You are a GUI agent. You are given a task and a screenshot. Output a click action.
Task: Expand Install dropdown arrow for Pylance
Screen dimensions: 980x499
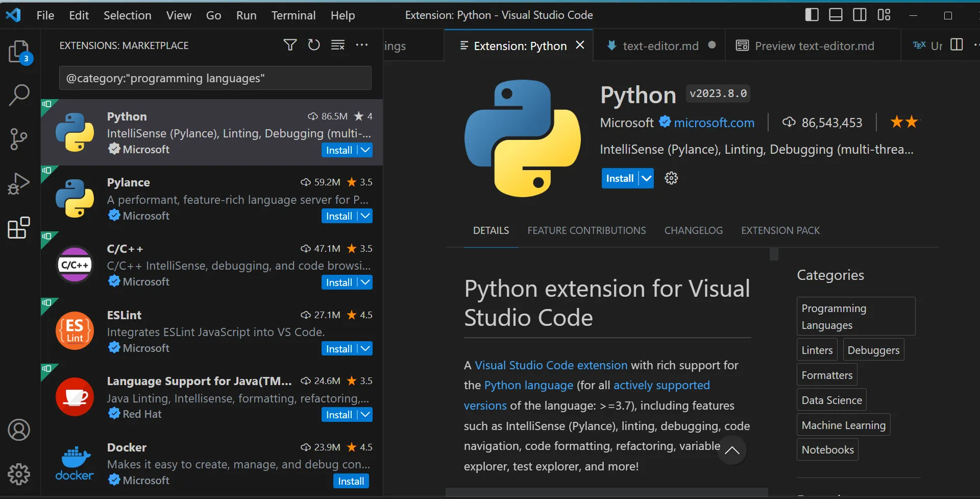tap(365, 216)
